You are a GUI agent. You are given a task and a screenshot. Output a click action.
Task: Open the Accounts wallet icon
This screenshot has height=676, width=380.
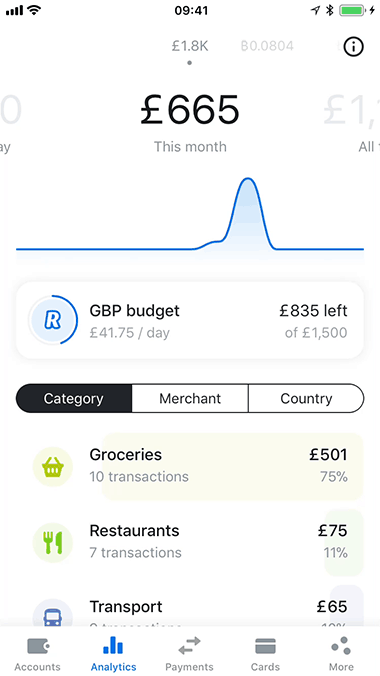click(x=38, y=646)
